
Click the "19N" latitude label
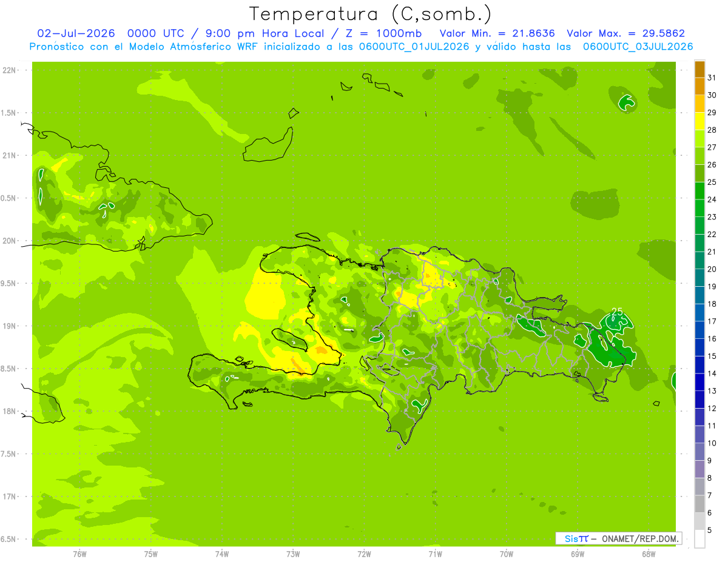point(10,326)
